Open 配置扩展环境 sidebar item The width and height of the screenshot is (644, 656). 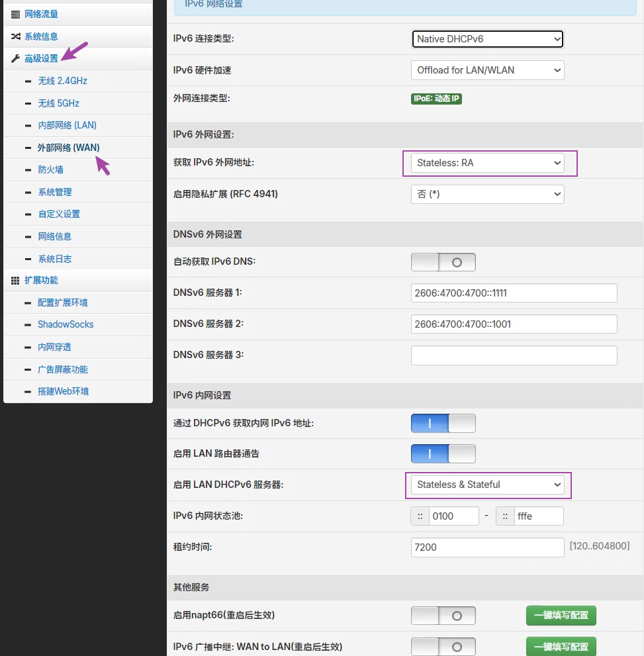tap(63, 303)
